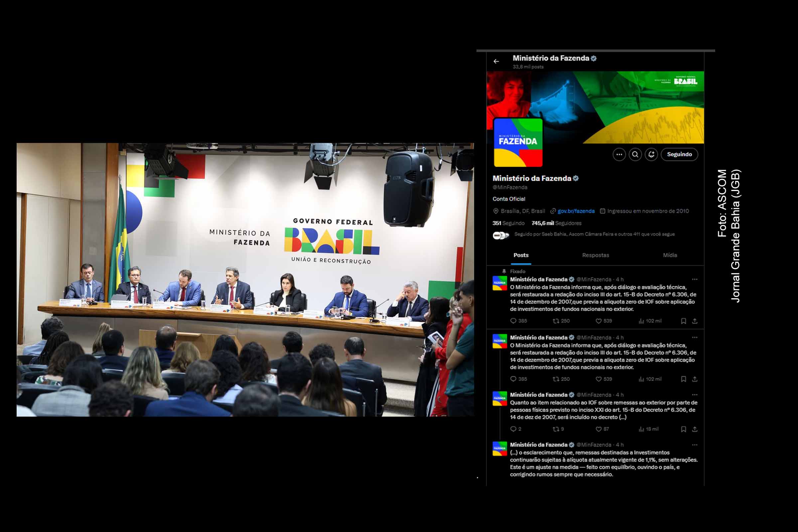Open the post starting '(...) o esclarecimento que'
Screen dimensions: 798x532
click(603, 464)
